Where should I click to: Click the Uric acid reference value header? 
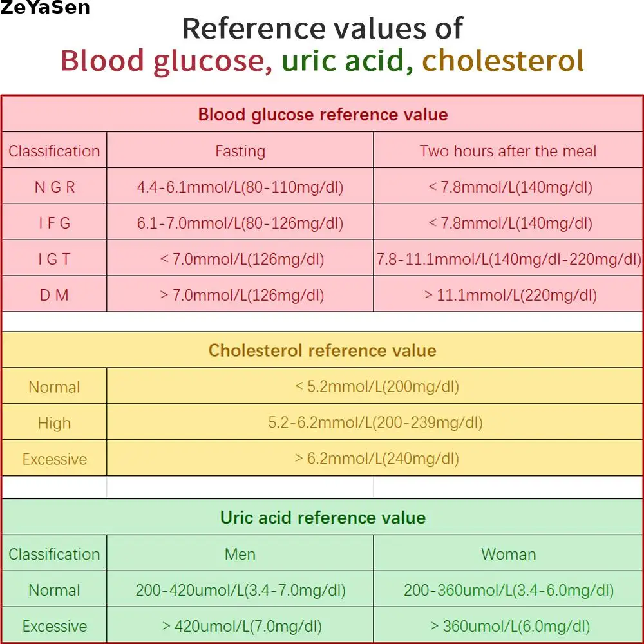coord(323,518)
